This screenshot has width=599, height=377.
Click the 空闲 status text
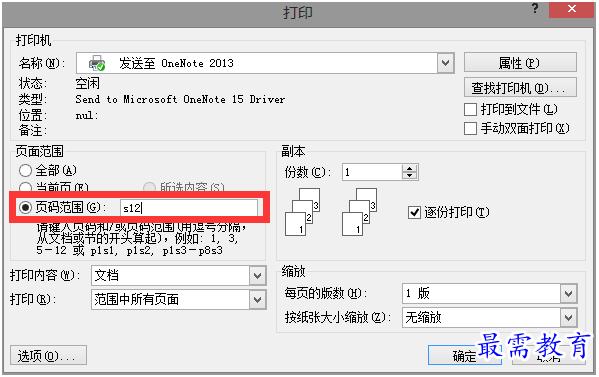click(87, 83)
